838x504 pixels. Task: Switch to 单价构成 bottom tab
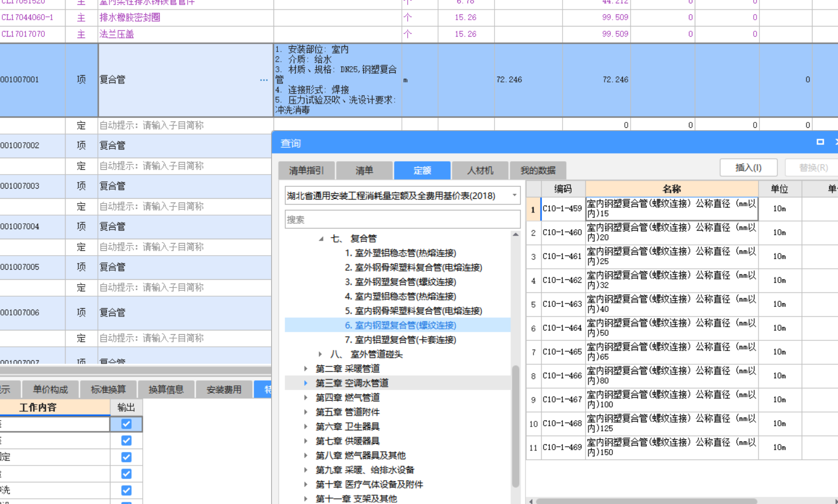[50, 389]
